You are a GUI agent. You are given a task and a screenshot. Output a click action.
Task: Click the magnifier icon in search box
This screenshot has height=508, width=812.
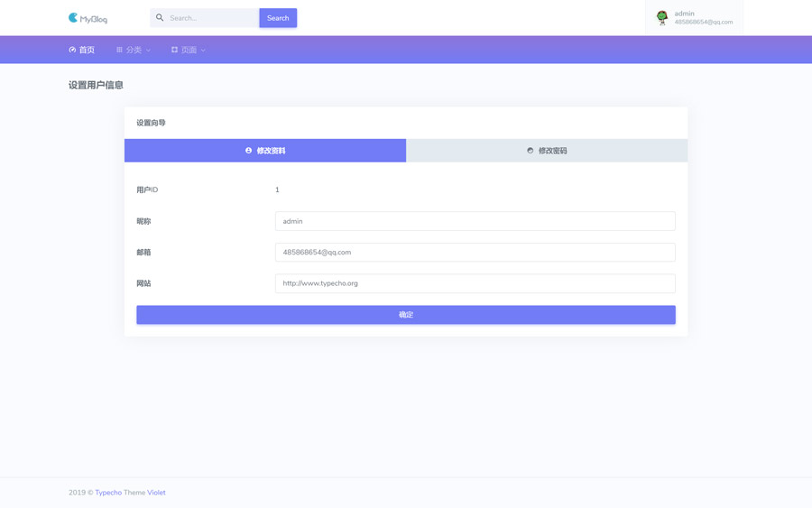click(x=160, y=18)
